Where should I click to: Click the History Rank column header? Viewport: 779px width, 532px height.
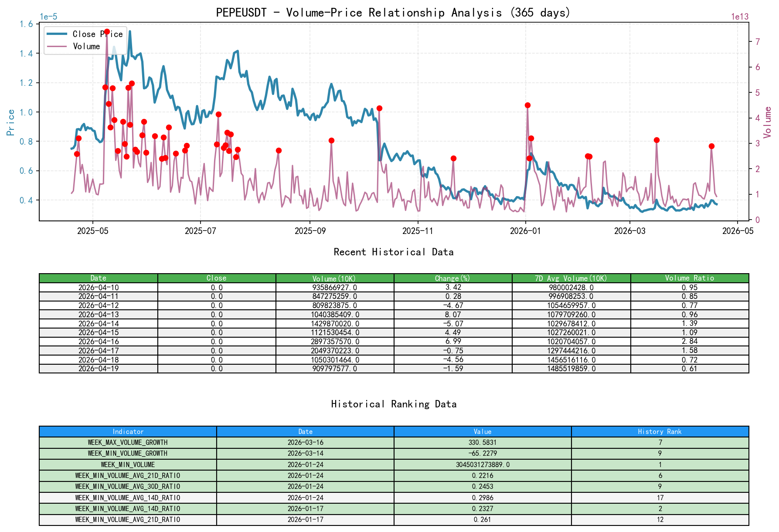click(x=660, y=432)
